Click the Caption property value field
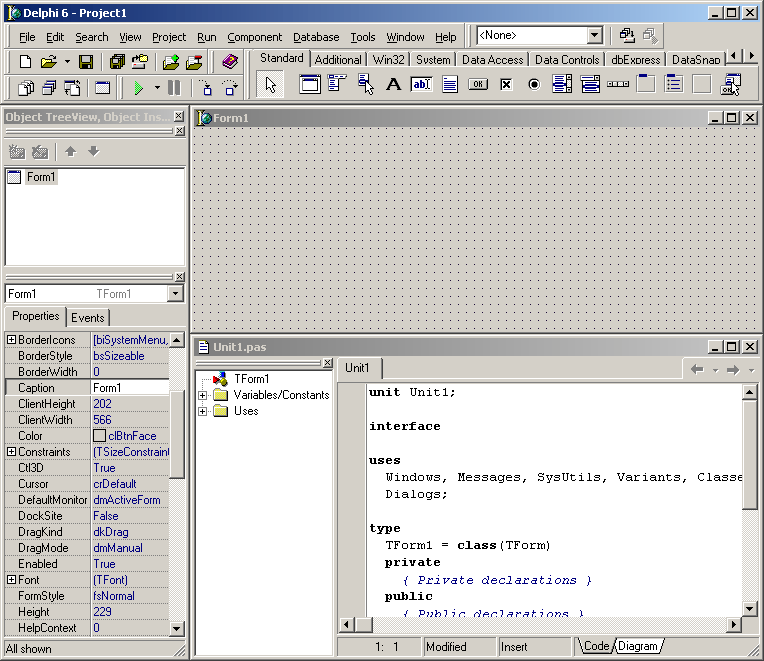The width and height of the screenshot is (764, 661). tap(130, 388)
